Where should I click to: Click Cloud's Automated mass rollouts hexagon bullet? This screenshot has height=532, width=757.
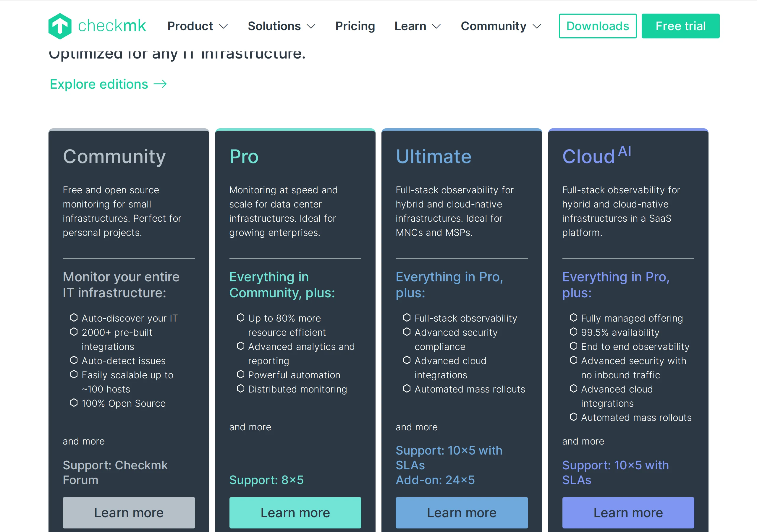(574, 417)
